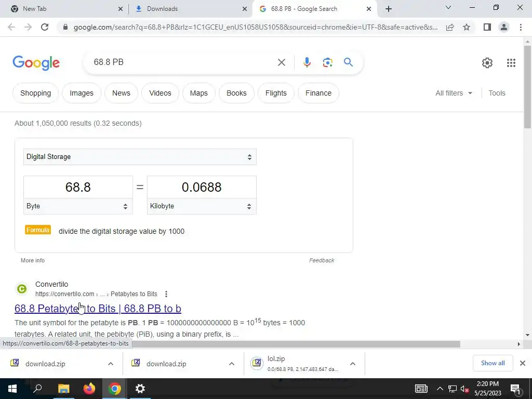The width and height of the screenshot is (532, 399).
Task: Launch Firefox from the taskbar
Action: coord(89,389)
